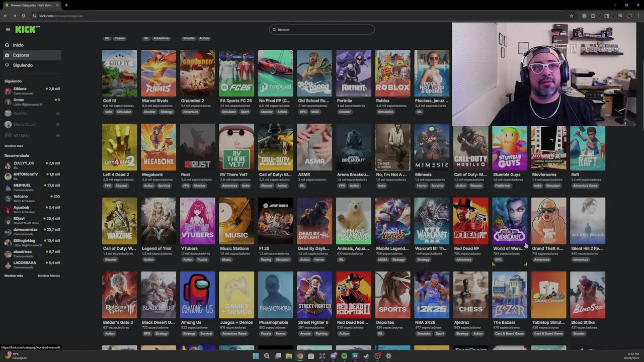The image size is (644, 362).
Task: Open Windows Start menu
Action: point(256,356)
